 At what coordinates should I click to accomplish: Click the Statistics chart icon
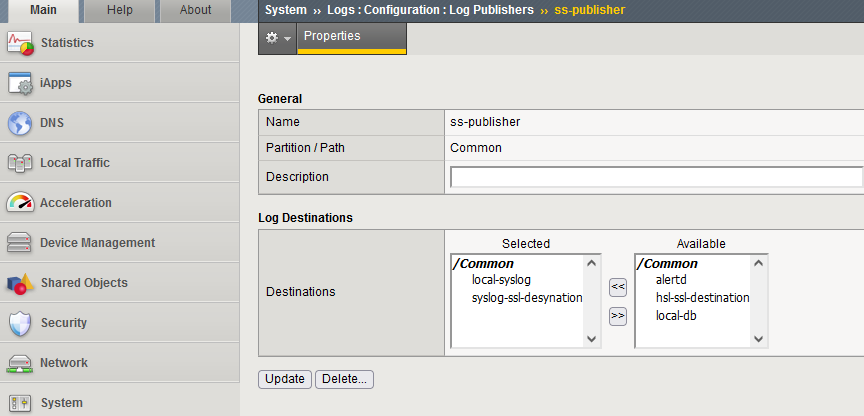pos(20,43)
